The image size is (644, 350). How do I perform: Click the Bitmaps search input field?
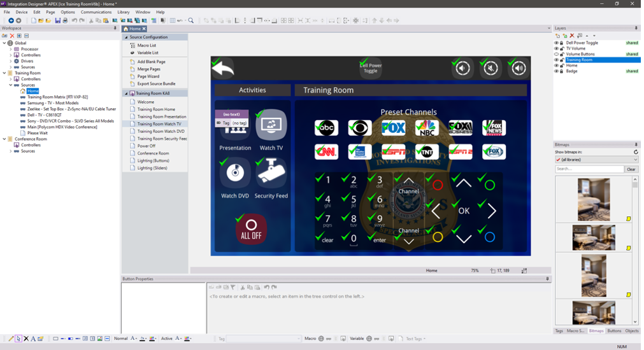pyautogui.click(x=589, y=169)
